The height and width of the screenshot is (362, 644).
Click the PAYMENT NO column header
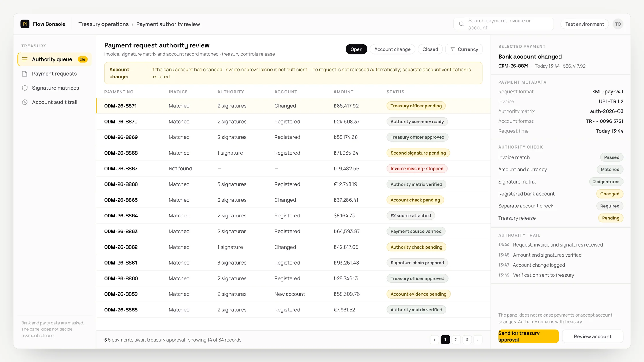pos(119,92)
